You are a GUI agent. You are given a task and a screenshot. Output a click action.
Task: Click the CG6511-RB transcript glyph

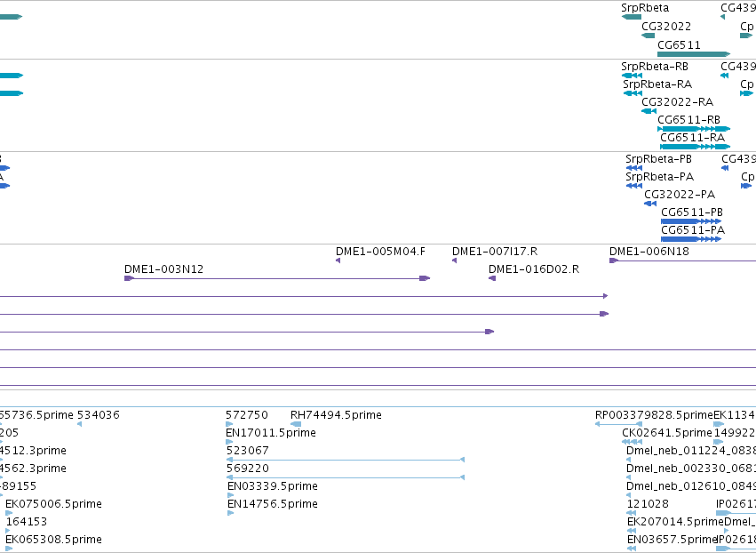coord(694,129)
